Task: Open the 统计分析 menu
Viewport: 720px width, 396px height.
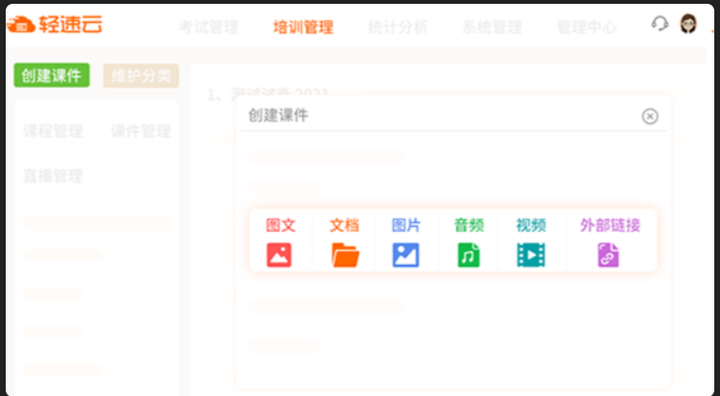Action: point(398,28)
